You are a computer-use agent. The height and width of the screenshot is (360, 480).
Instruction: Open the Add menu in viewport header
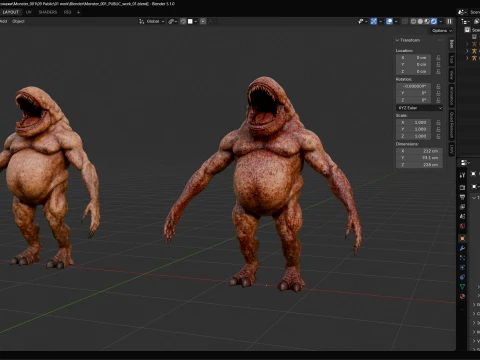pos(4,21)
